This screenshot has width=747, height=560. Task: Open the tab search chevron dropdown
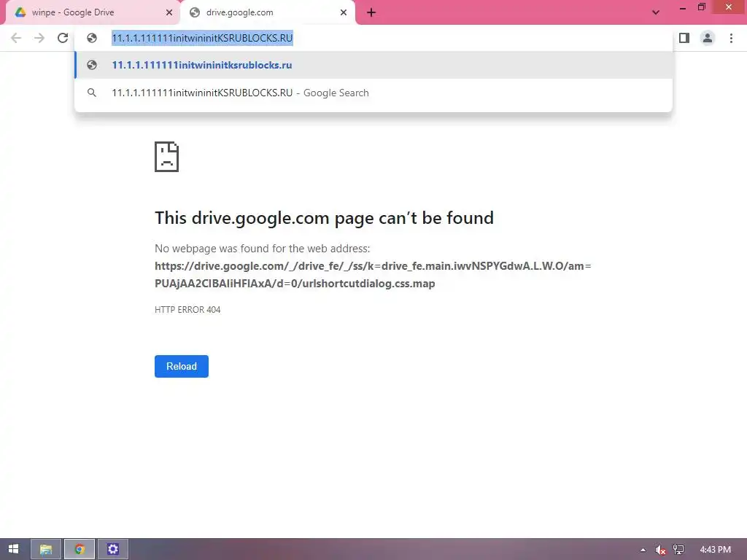(656, 12)
